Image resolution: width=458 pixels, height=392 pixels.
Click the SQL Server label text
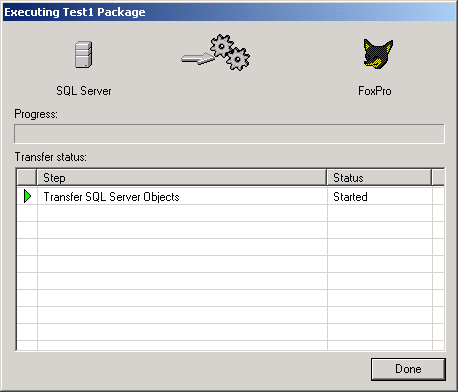(84, 91)
